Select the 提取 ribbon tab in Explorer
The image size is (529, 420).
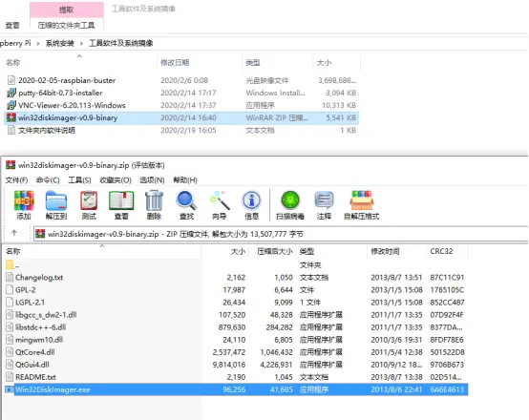click(67, 10)
